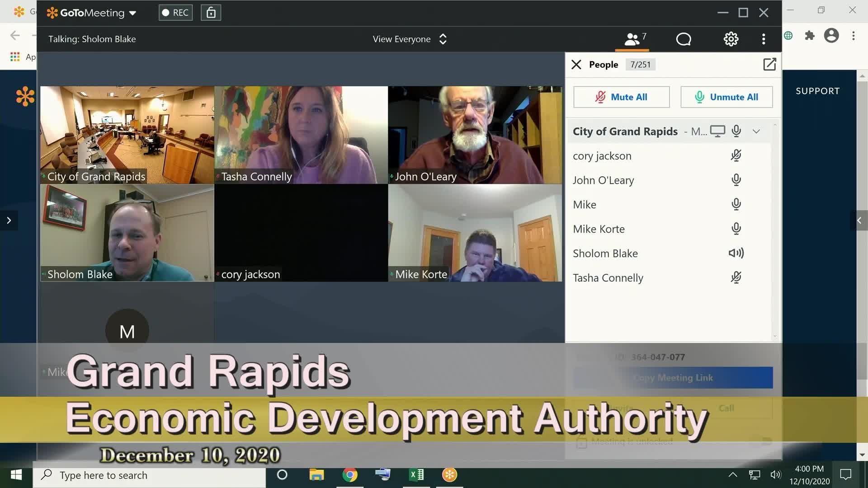Mute John O'Leary's microphone

[736, 180]
